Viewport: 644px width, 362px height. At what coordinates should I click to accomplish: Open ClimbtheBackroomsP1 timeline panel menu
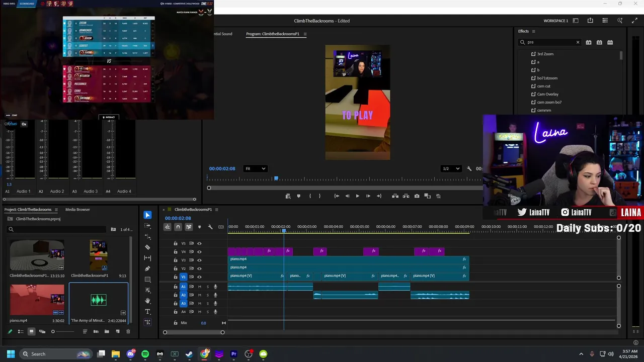click(x=217, y=209)
